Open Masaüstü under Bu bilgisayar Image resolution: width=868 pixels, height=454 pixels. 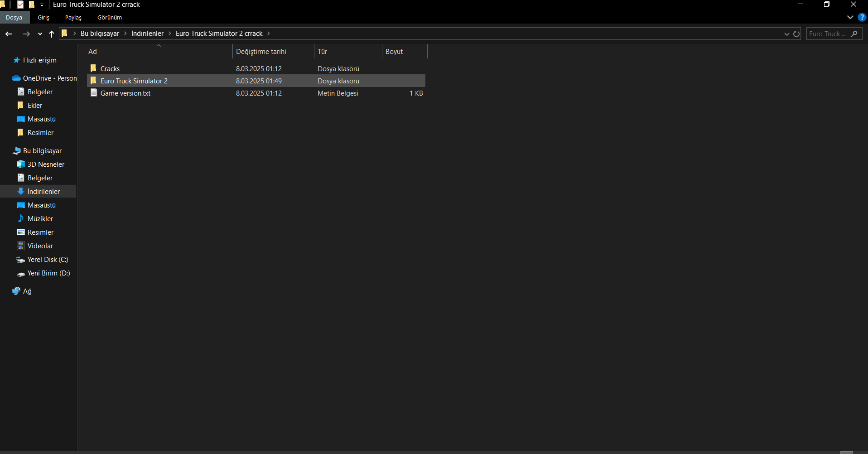[42, 205]
